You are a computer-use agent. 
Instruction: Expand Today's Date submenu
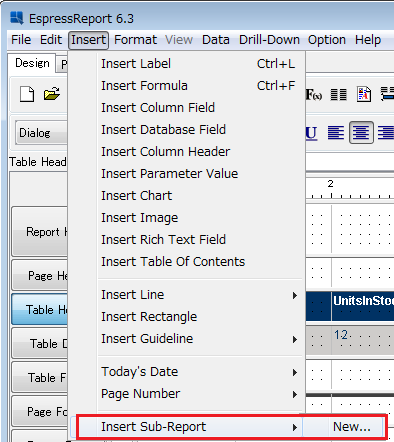[200, 372]
